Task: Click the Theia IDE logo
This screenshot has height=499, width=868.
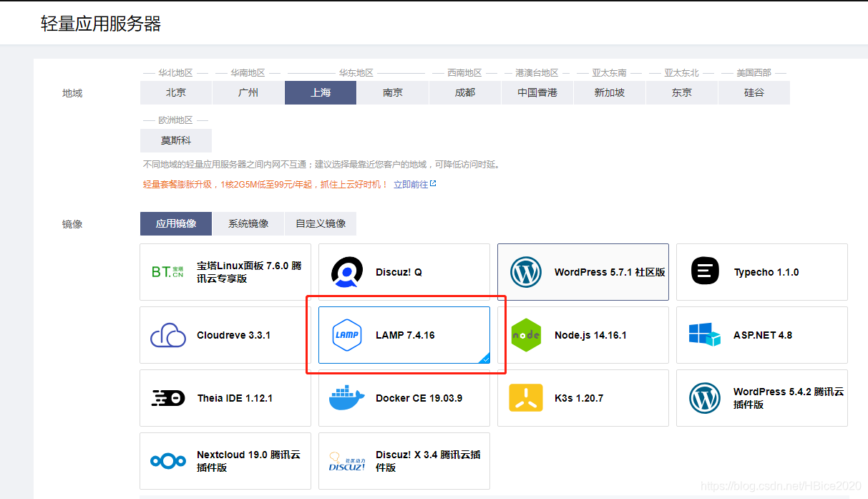Action: click(x=168, y=398)
